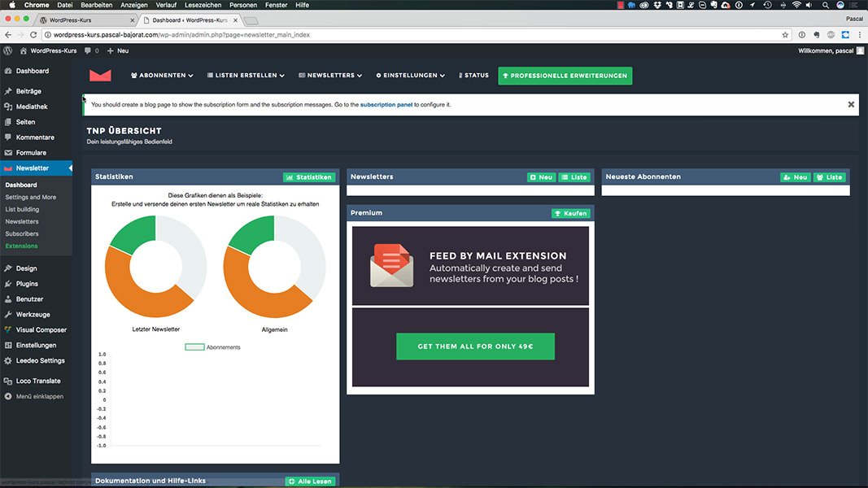
Task: Reload the page with the browser refresh icon
Action: [33, 35]
